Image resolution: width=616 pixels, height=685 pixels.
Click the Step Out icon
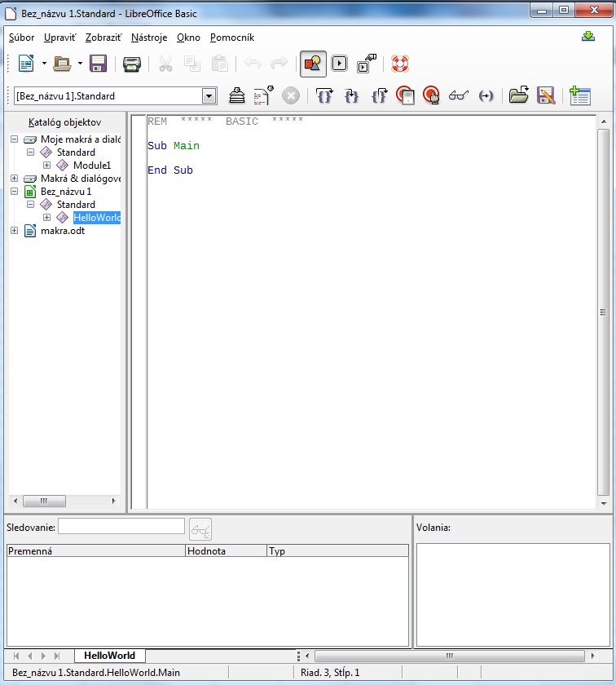click(379, 95)
